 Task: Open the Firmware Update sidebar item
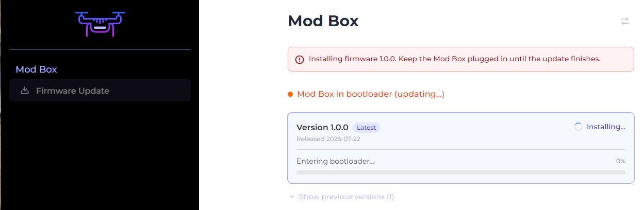pos(100,91)
